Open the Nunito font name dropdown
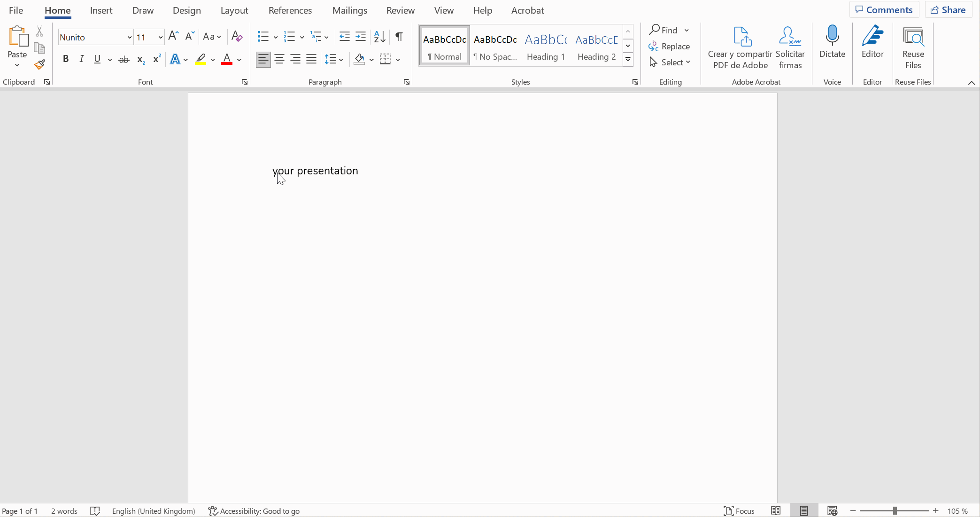This screenshot has height=517, width=980. (129, 37)
